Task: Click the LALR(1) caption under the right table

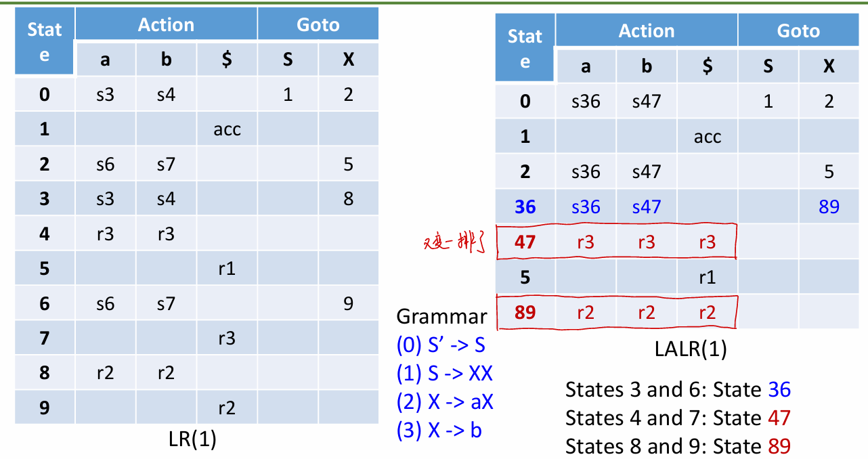Action: tap(691, 348)
